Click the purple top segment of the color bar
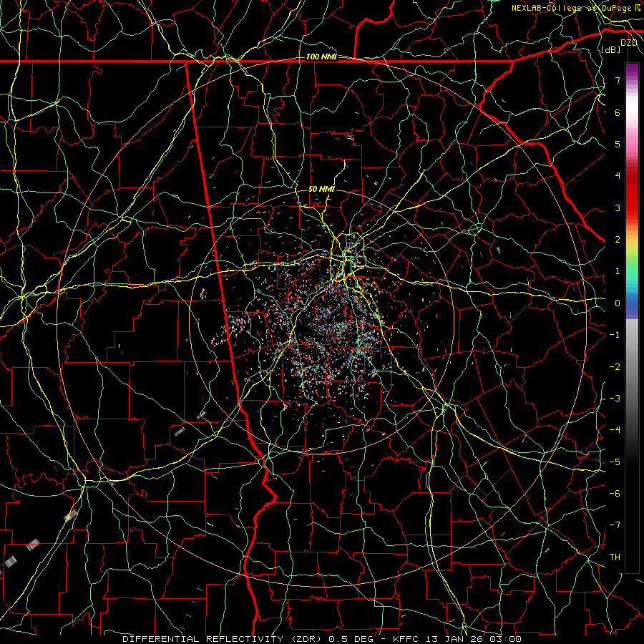This screenshot has width=644, height=644. pos(632,71)
